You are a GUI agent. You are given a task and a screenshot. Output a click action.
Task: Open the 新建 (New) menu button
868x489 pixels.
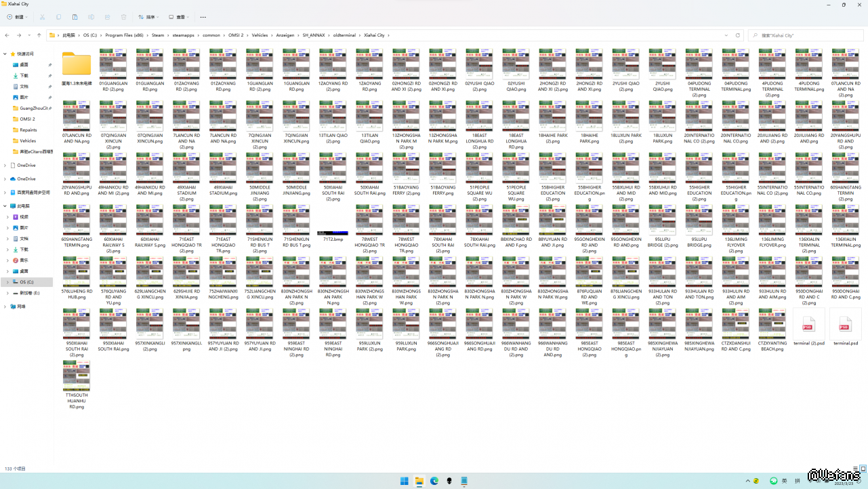pos(18,17)
